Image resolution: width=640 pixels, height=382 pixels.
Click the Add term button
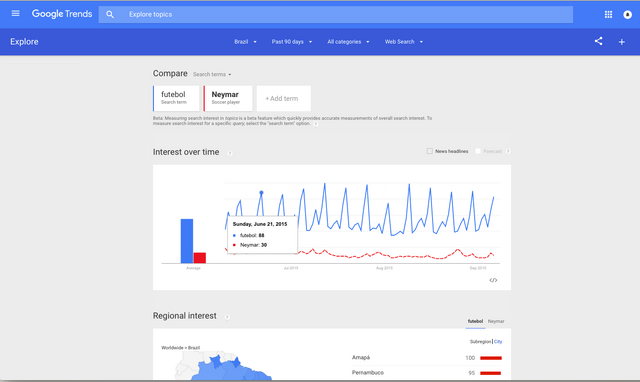[284, 98]
